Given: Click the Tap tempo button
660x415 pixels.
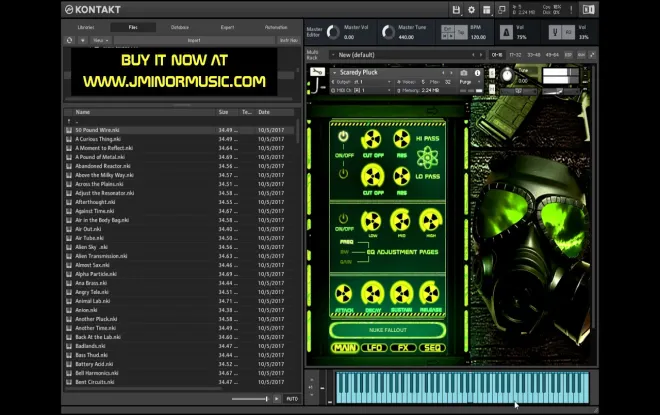Looking at the screenshot, I should pos(461,32).
